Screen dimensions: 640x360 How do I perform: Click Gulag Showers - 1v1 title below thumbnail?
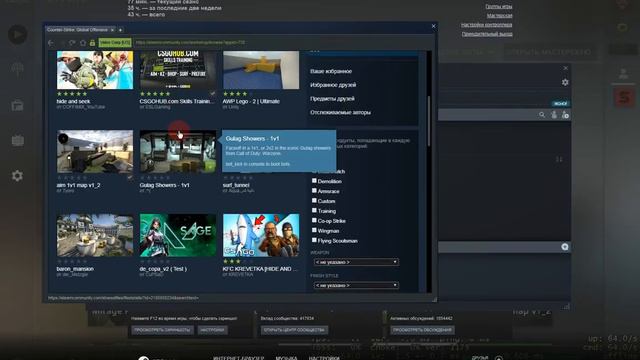[164, 185]
